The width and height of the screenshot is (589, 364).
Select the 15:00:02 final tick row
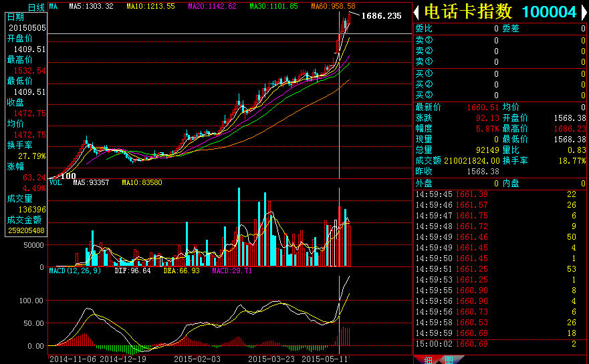click(x=500, y=344)
